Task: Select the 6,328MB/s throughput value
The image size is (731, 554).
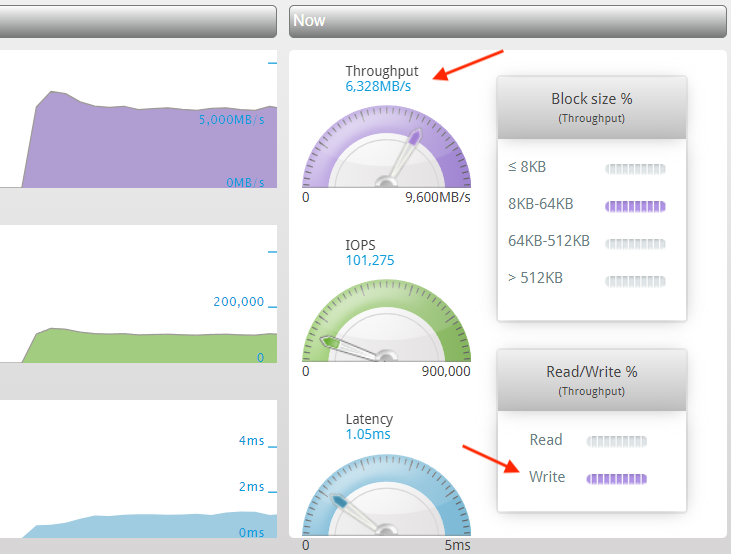Action: click(x=378, y=86)
